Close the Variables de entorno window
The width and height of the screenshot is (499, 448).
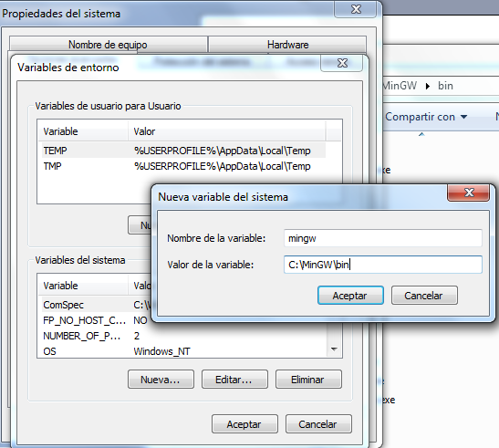click(342, 63)
